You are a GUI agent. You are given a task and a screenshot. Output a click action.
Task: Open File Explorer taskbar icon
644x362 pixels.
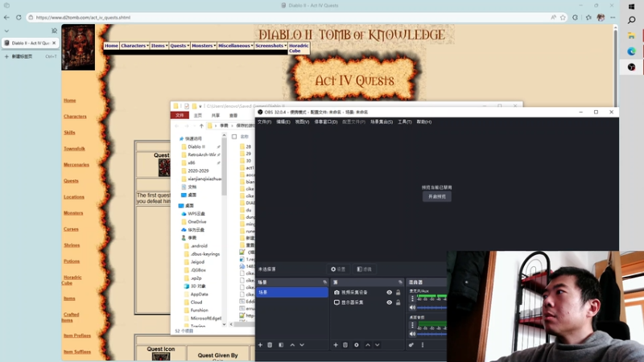click(x=632, y=36)
